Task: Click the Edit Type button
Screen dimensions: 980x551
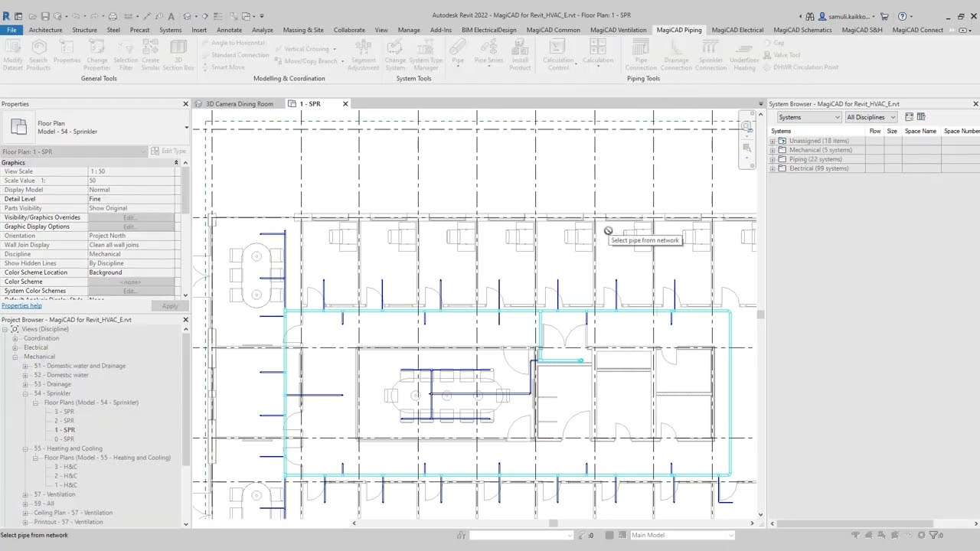Action: 168,152
